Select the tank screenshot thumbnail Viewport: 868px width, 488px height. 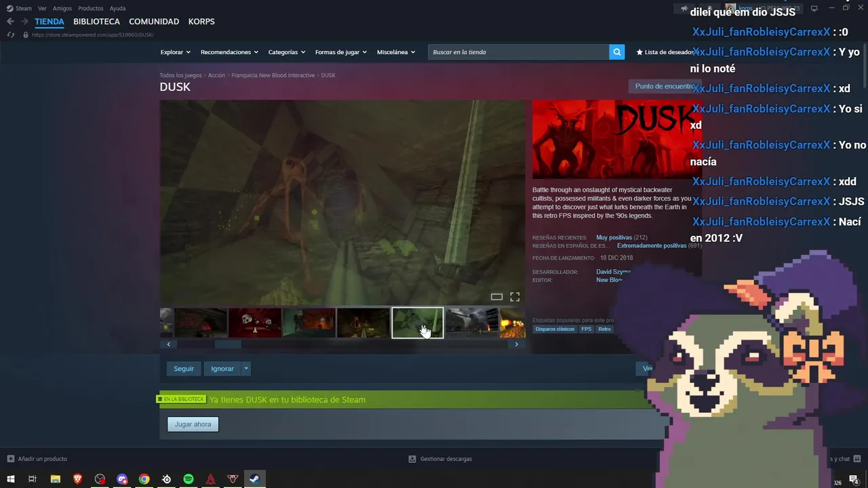coord(471,323)
